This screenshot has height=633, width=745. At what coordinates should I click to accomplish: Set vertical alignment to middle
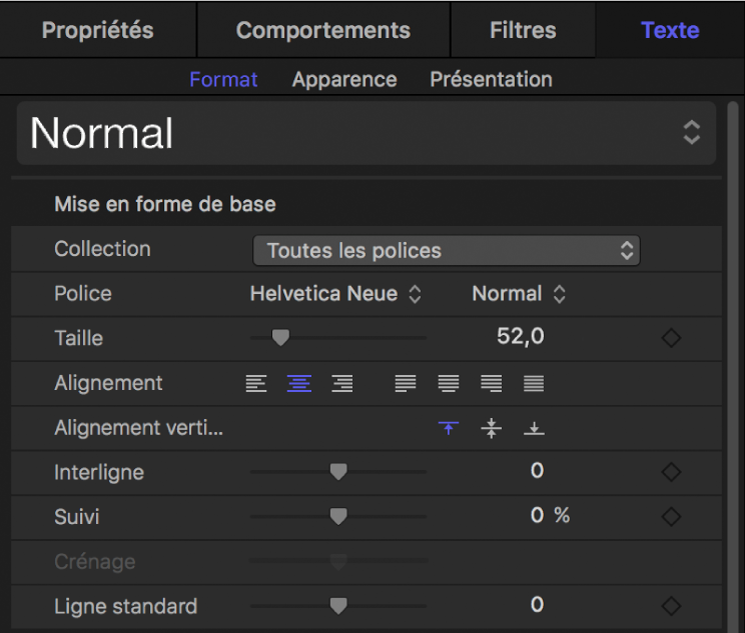pyautogui.click(x=491, y=428)
